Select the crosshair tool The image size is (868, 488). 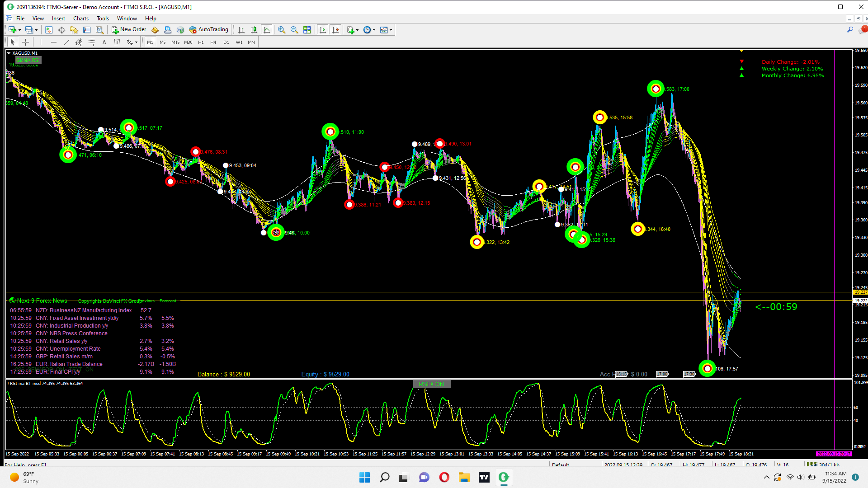click(26, 42)
